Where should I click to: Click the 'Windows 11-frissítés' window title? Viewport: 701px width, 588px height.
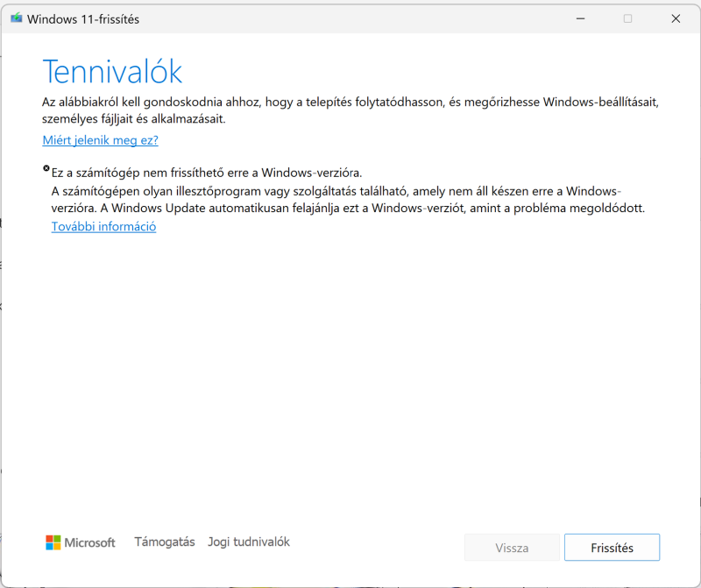click(x=83, y=19)
